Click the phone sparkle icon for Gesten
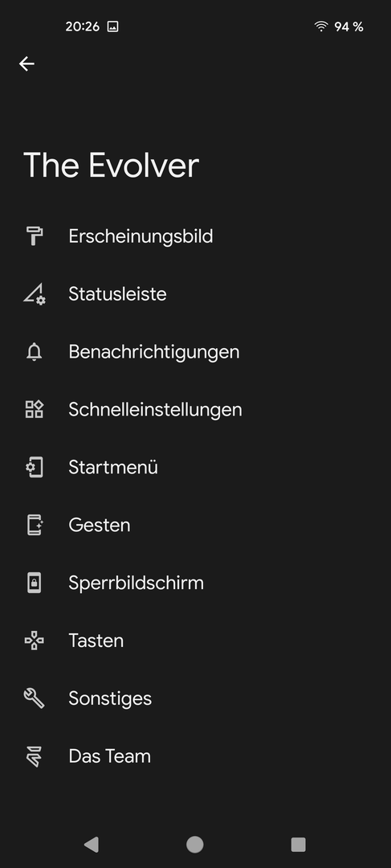This screenshot has height=868, width=391. coord(35,525)
